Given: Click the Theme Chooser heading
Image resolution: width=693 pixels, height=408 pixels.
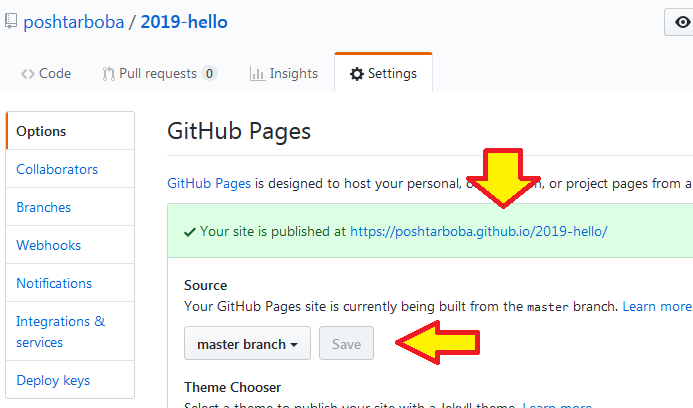Looking at the screenshot, I should (232, 387).
